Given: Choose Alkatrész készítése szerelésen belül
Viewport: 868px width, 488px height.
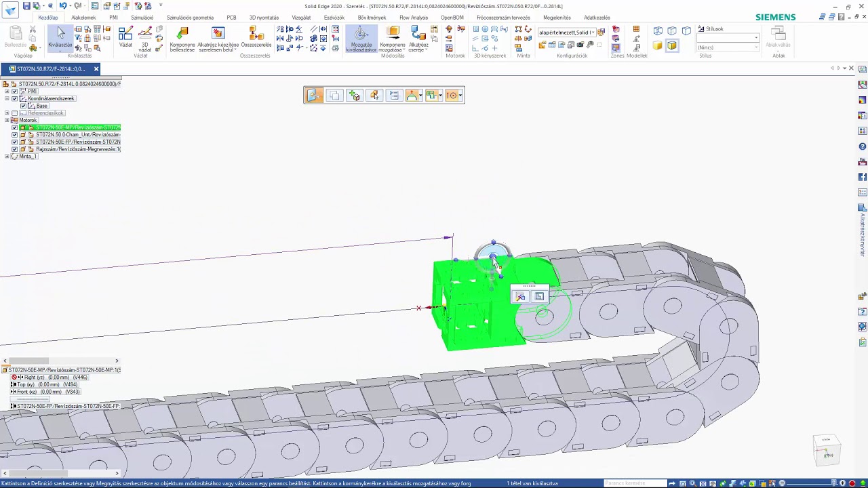Looking at the screenshot, I should pos(218,39).
